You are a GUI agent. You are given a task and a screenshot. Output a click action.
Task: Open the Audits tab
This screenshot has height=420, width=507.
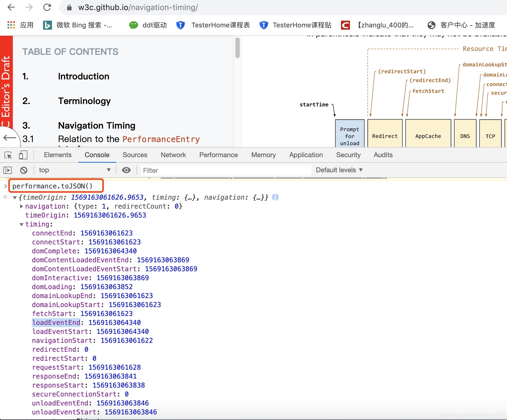pos(383,155)
